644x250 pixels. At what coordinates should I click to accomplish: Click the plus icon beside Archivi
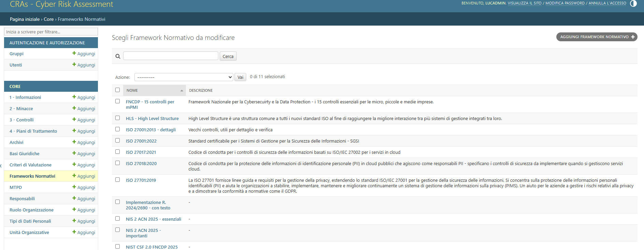pos(74,142)
